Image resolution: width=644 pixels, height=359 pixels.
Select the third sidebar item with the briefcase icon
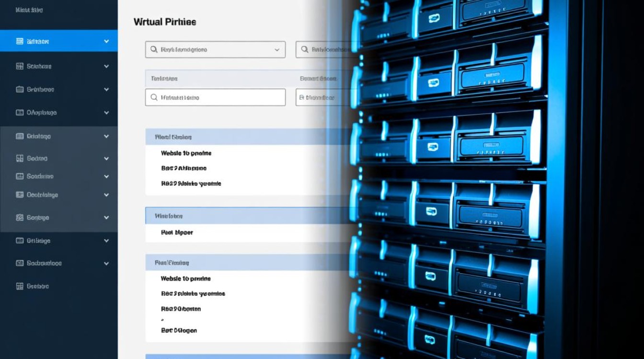(40, 90)
